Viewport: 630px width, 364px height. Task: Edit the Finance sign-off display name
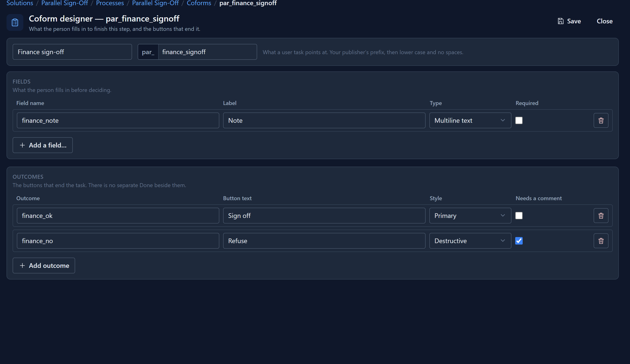[x=72, y=52]
